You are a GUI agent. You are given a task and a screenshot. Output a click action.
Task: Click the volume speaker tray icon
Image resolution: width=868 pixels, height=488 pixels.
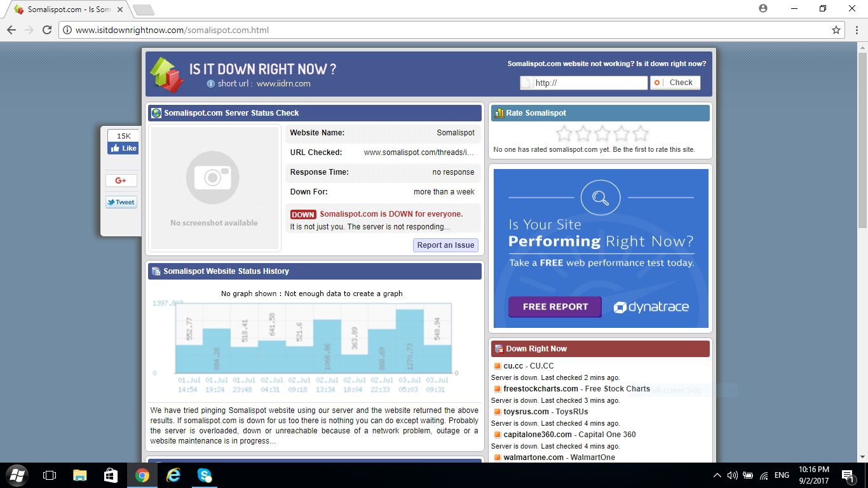tap(733, 475)
